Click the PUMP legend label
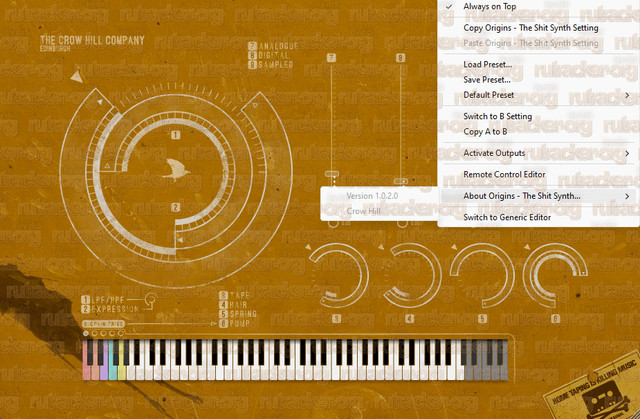640x419 pixels. click(x=239, y=324)
